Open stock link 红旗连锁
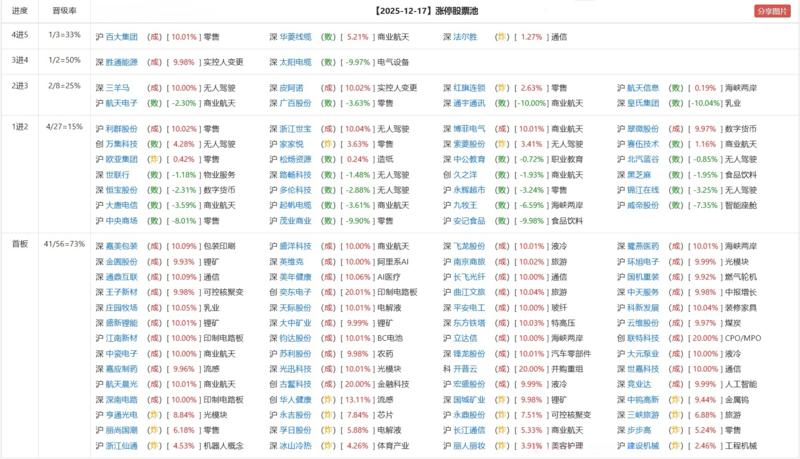 [x=469, y=88]
